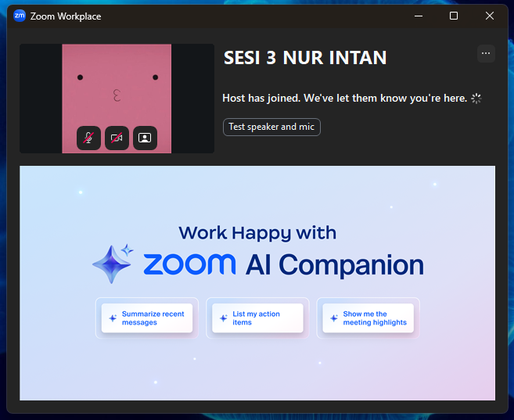Turn on the camera in the video preview
Image resolution: width=514 pixels, height=420 pixels.
coord(117,138)
